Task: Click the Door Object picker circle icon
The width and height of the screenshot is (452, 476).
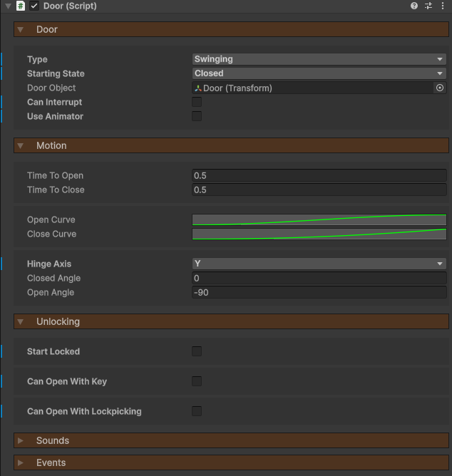Action: [439, 88]
